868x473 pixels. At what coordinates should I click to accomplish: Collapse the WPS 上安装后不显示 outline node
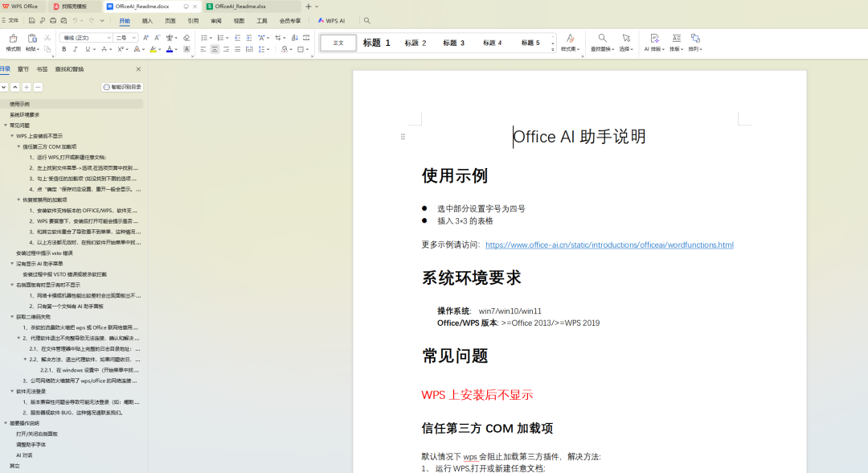pos(12,136)
